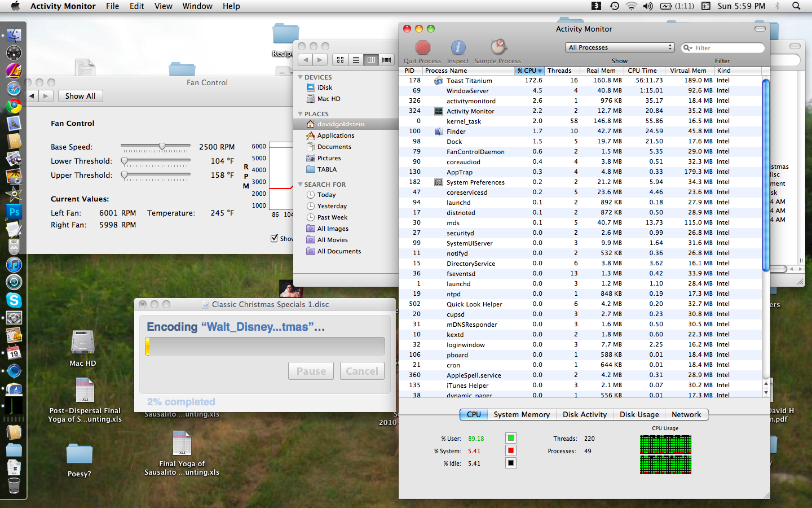Screen dimensions: 812x508
Task: Click Mac HD desktop drive icon
Action: click(x=83, y=342)
